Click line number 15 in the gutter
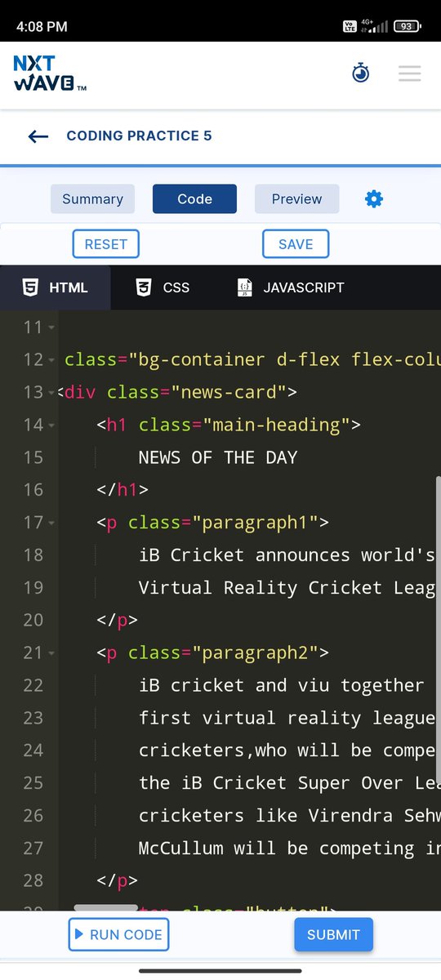The width and height of the screenshot is (441, 980). click(33, 457)
